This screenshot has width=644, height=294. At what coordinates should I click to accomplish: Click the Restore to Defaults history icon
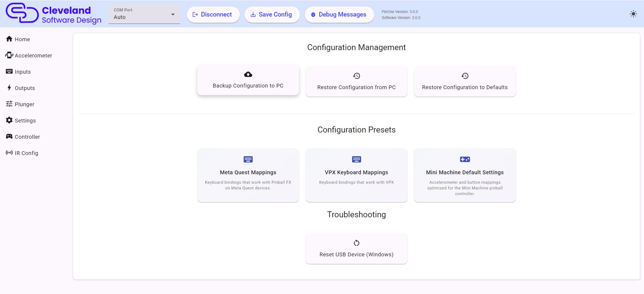[x=465, y=76]
